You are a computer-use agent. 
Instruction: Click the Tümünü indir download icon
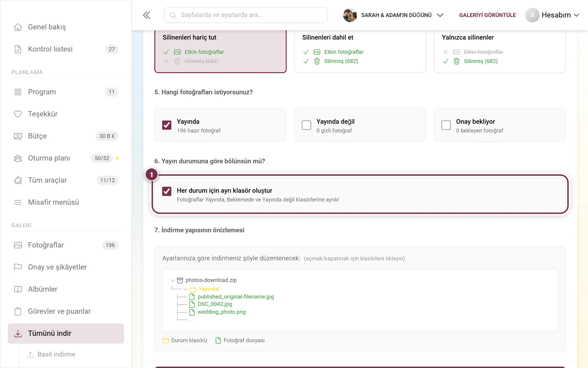(x=18, y=334)
